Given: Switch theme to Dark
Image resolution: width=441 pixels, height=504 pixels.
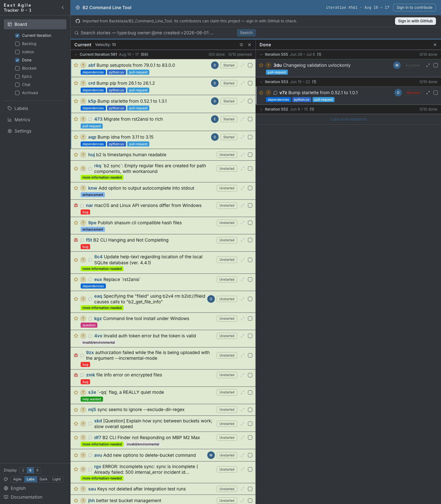Looking at the screenshot, I should tap(43, 479).
